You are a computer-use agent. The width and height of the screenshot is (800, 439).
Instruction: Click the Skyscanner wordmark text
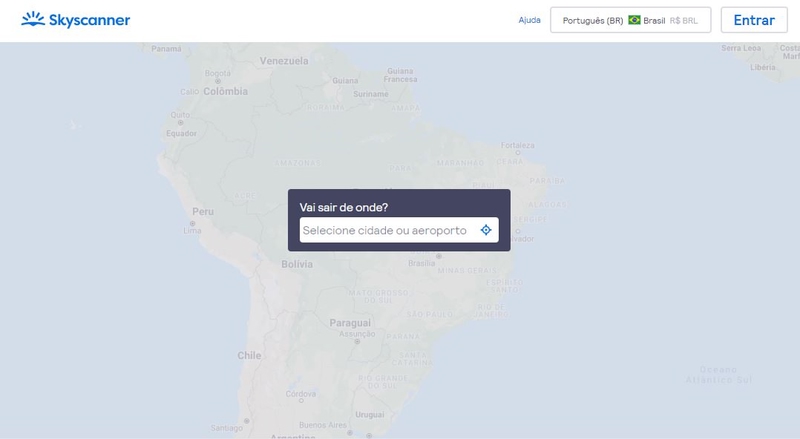[89, 20]
